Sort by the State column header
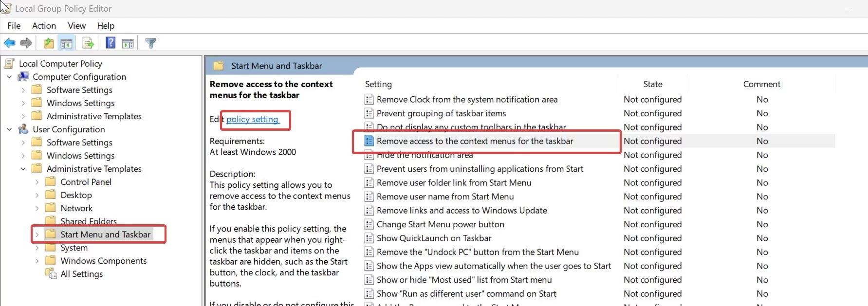 click(x=652, y=84)
